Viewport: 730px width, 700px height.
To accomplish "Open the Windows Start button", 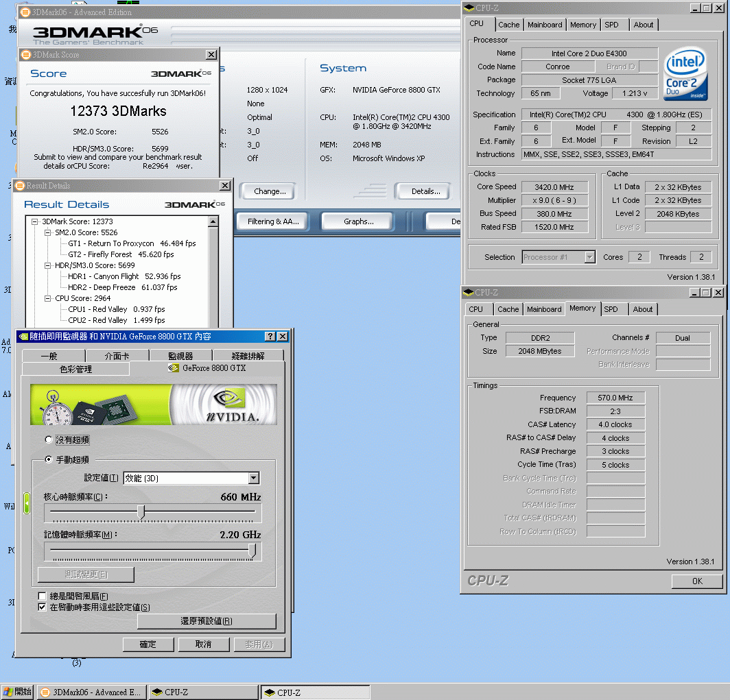I will (x=17, y=692).
